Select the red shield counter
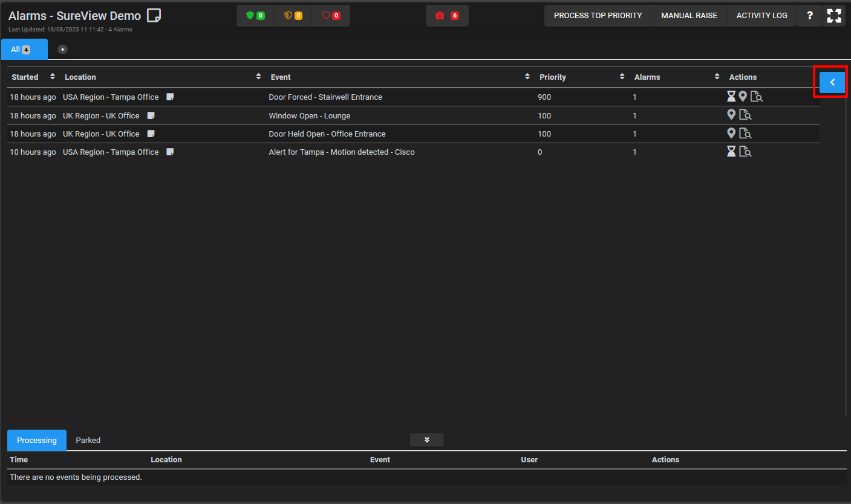Viewport: 851px width, 504px height. [x=331, y=16]
